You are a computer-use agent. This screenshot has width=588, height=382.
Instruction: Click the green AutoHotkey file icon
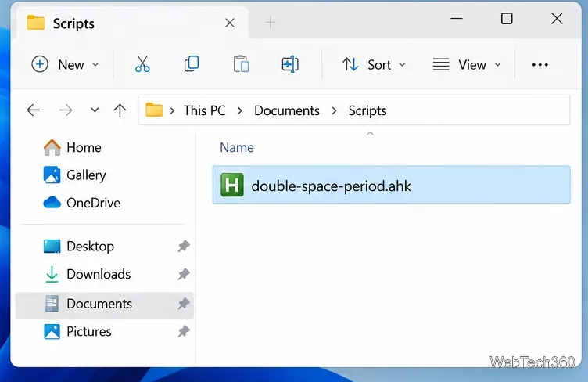coord(231,185)
